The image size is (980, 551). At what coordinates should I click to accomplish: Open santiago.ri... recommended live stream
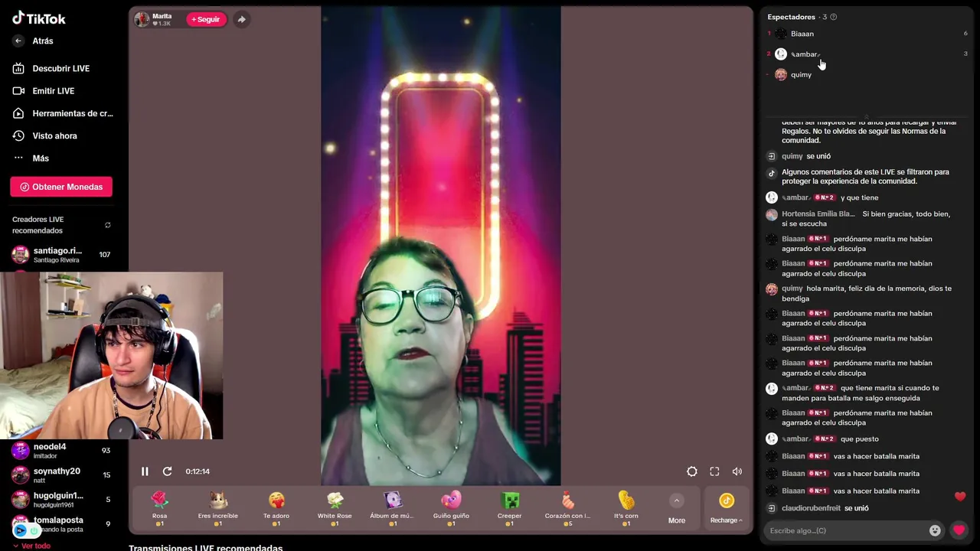[61, 255]
